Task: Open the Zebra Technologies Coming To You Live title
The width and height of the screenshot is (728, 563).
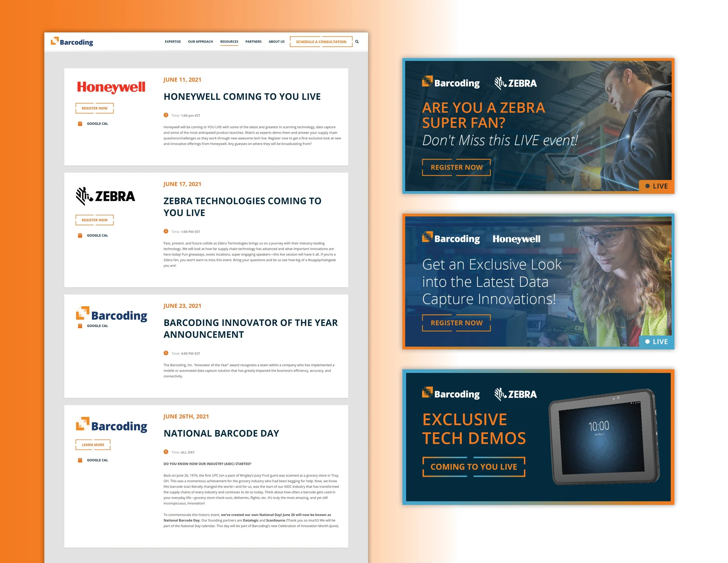Action: pyautogui.click(x=242, y=207)
